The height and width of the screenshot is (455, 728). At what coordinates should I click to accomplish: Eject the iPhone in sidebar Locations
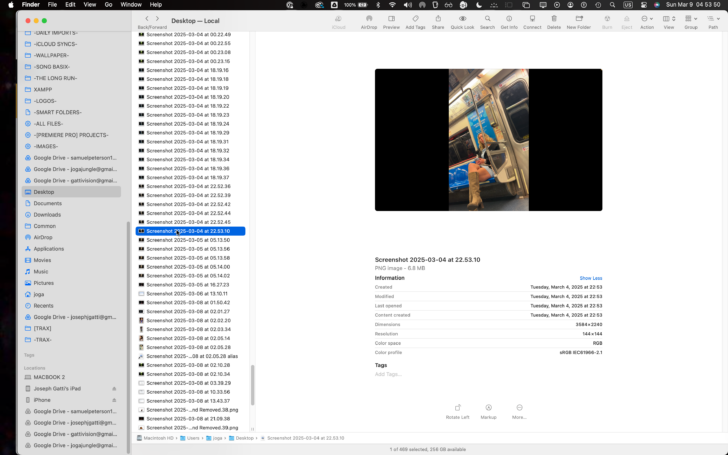[x=114, y=400]
